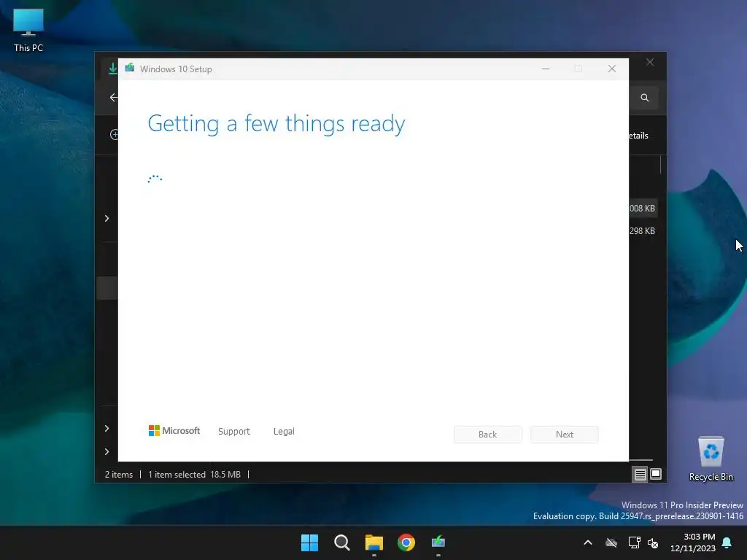Click the OneDrive cloud tray icon

coord(611,542)
